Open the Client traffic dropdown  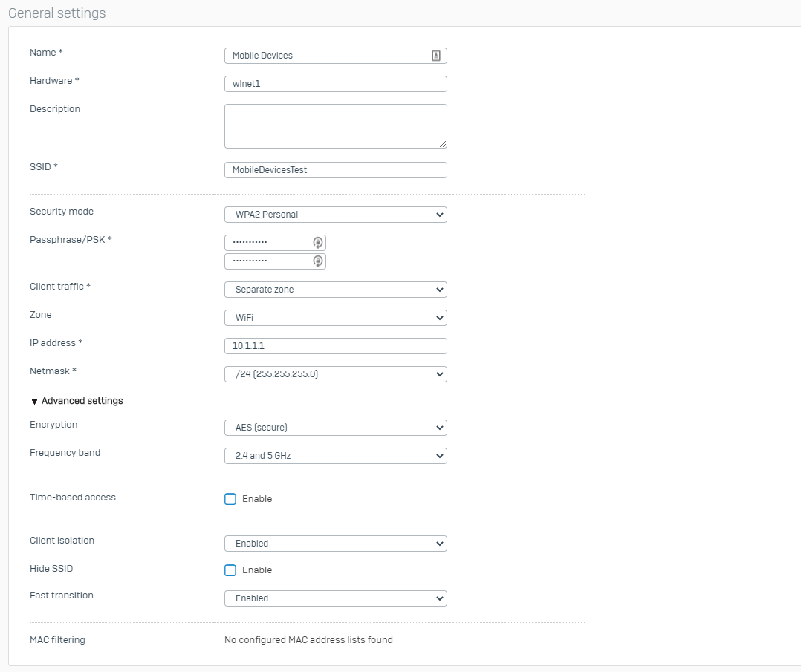pyautogui.click(x=335, y=289)
